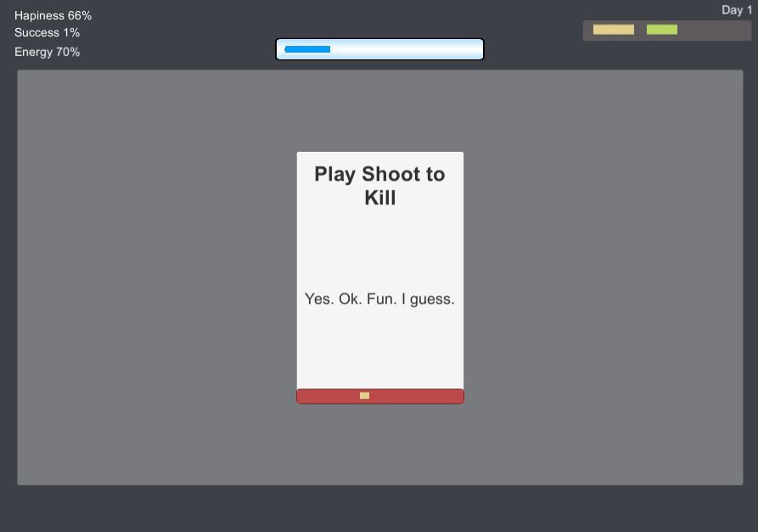Toggle the green stat gauge in the top-right panel
This screenshot has width=758, height=532.
[663, 30]
